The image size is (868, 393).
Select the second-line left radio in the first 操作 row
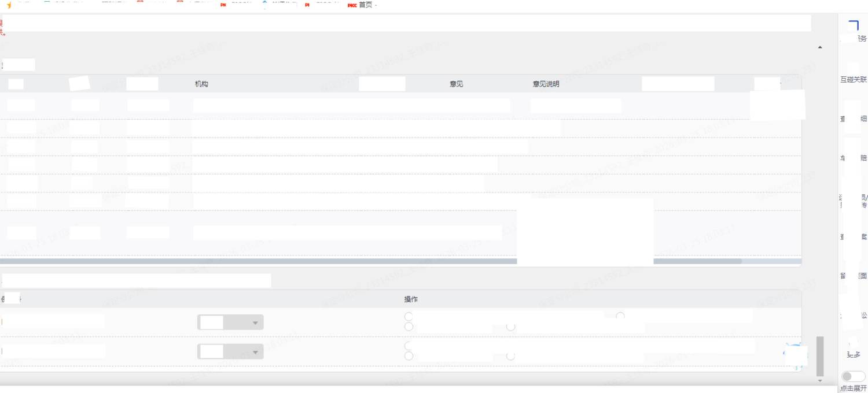coord(409,327)
